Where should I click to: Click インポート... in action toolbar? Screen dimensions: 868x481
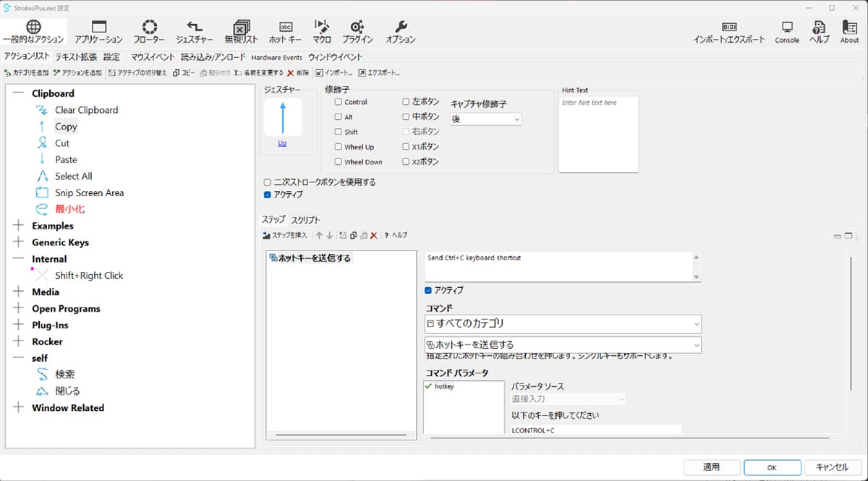coord(334,73)
